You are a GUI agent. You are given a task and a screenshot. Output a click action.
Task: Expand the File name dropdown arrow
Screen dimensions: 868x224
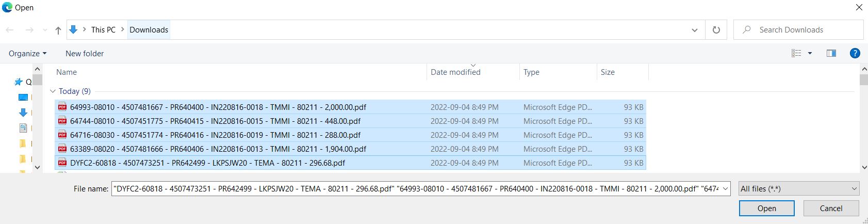pyautogui.click(x=725, y=189)
